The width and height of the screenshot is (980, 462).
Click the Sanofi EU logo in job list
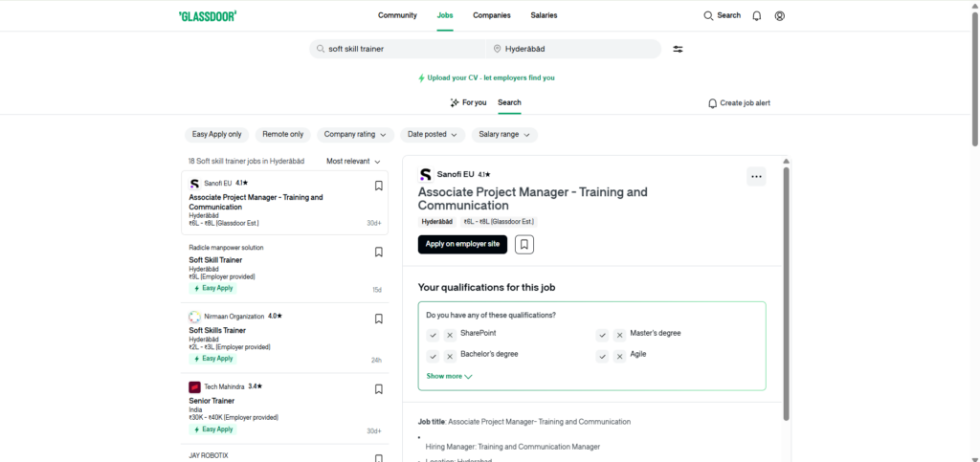tap(194, 184)
